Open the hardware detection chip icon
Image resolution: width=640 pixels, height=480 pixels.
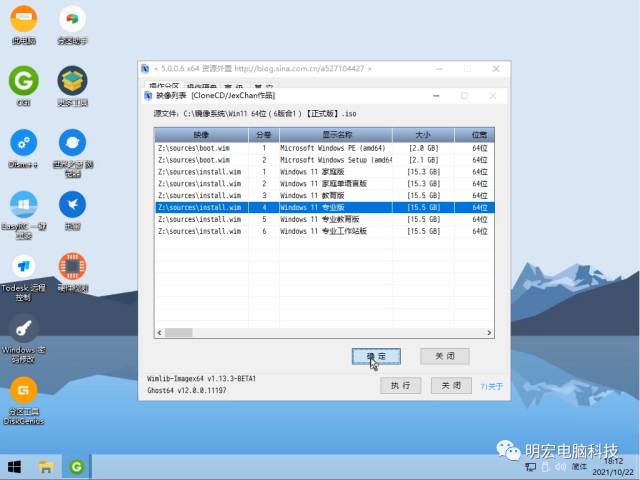click(72, 272)
